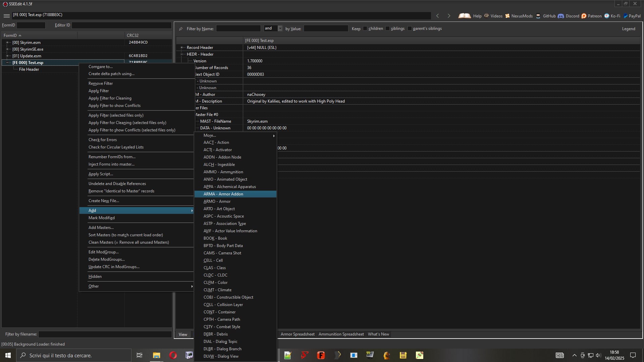Switch to the Armor Spreadsheet tab
This screenshot has height=362, width=644.
coord(298,334)
